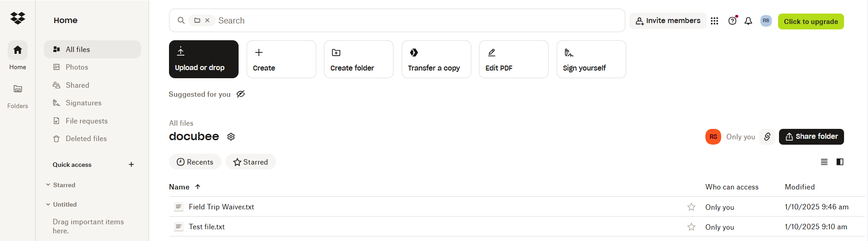Toggle the details side panel icon
868x241 pixels.
[840, 162]
